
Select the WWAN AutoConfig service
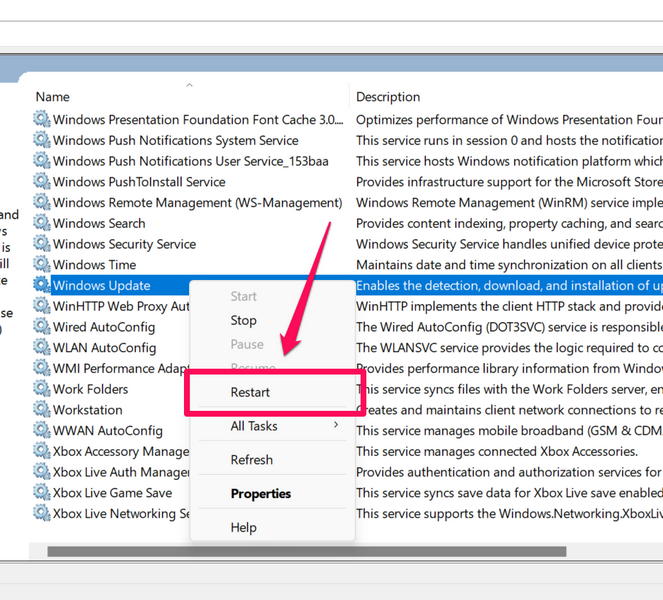click(107, 431)
